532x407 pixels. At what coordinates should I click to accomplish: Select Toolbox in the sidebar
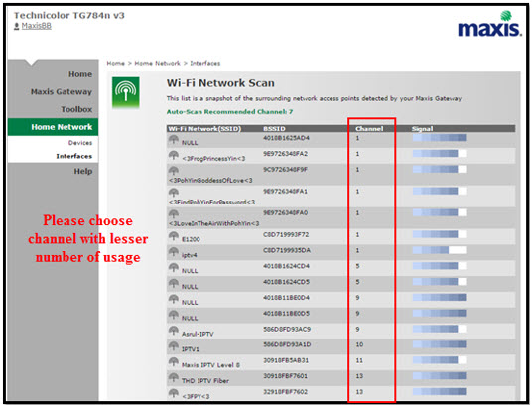coord(76,109)
